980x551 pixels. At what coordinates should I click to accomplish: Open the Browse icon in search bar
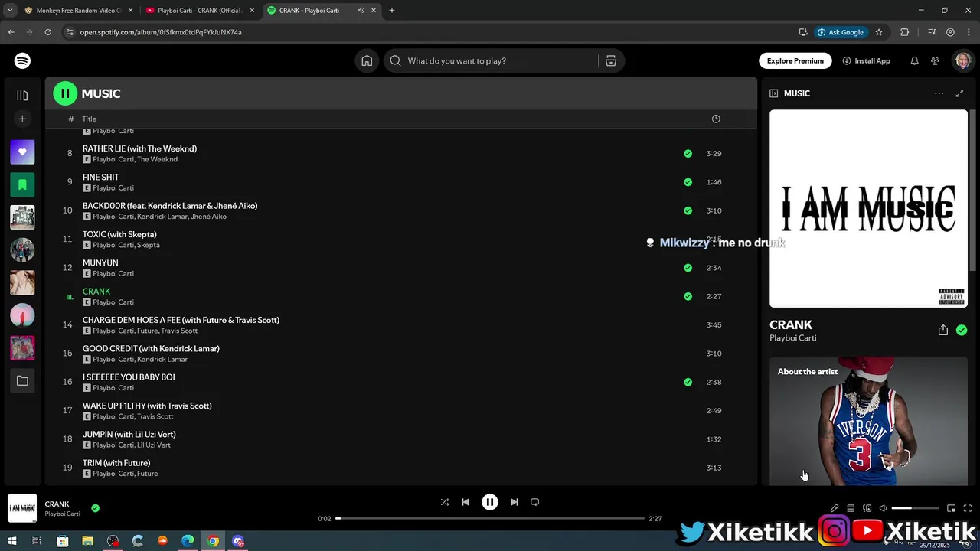tap(611, 60)
